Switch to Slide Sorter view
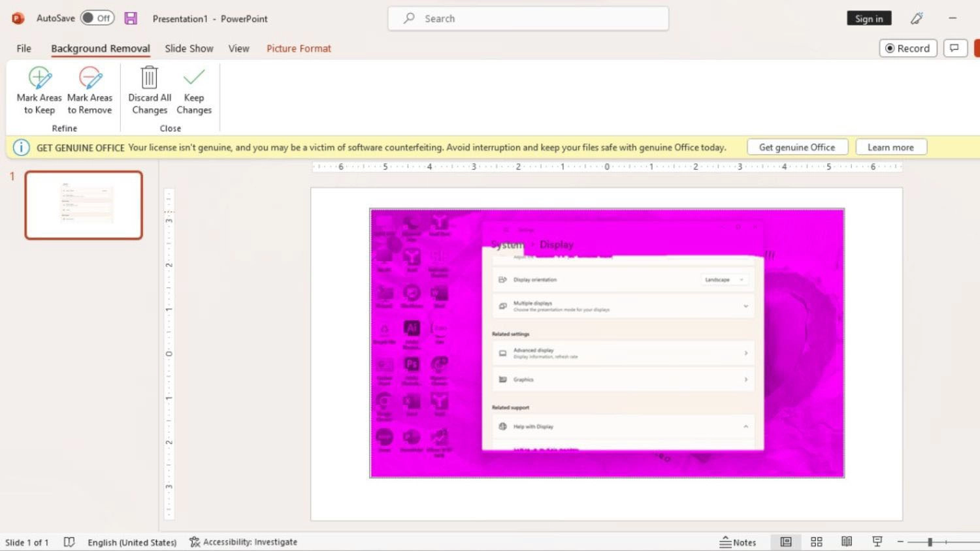Image resolution: width=980 pixels, height=551 pixels. click(816, 542)
